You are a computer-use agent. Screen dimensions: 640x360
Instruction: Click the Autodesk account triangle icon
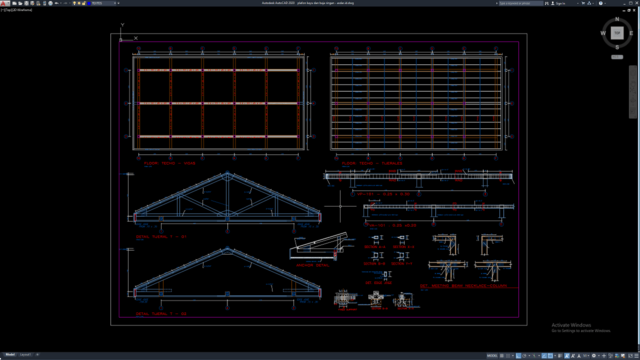click(589, 3)
